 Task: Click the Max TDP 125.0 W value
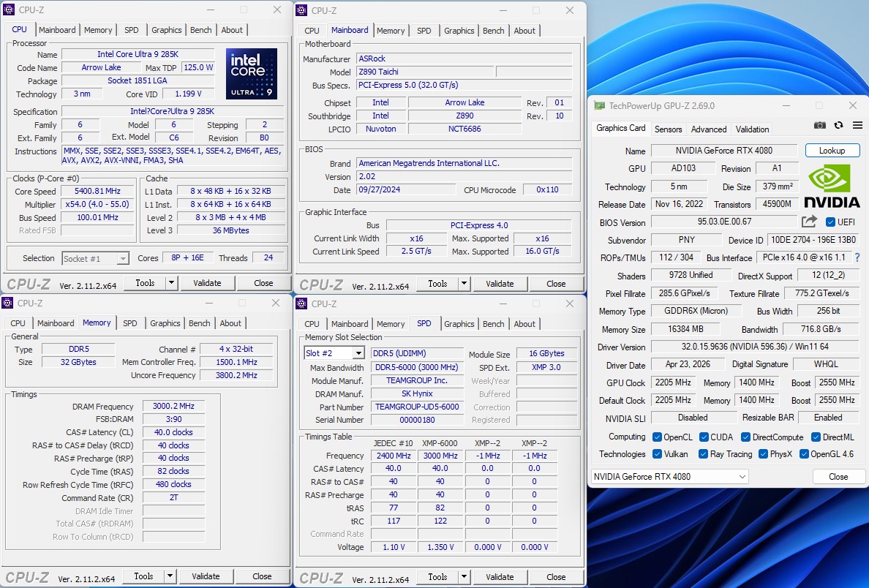click(198, 67)
